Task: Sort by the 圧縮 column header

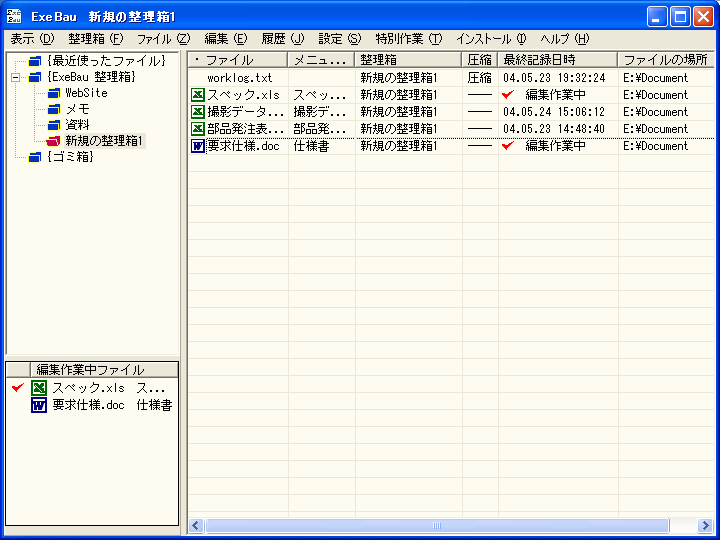Action: click(x=480, y=60)
